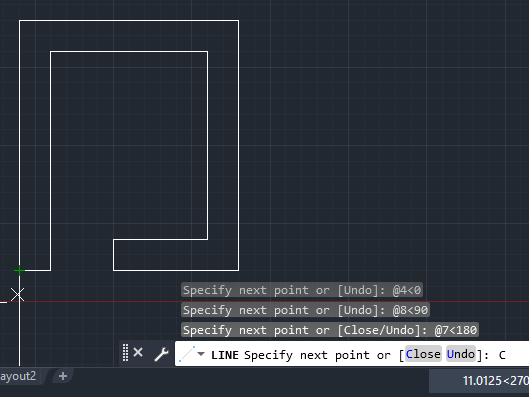Close the command line window with X

[x=138, y=352]
